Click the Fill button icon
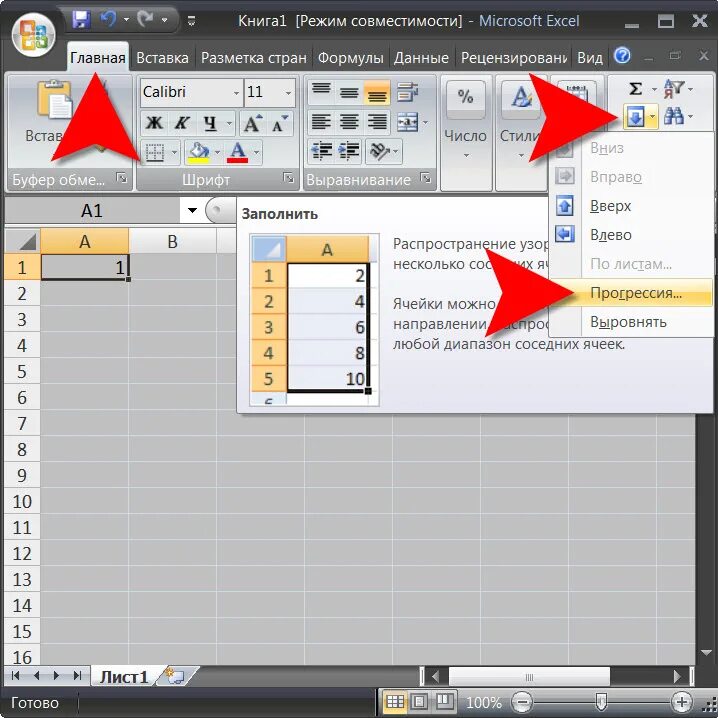The width and height of the screenshot is (718, 718). (x=635, y=117)
